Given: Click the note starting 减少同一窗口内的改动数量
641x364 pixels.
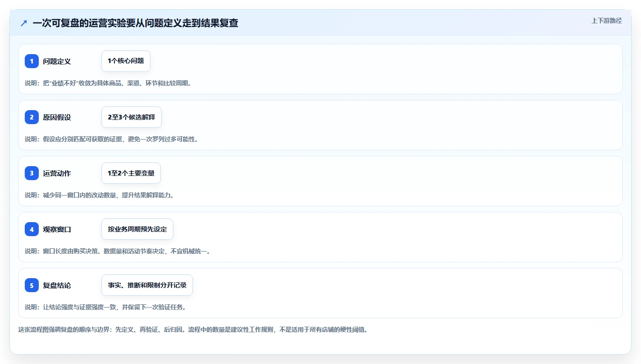Looking at the screenshot, I should tap(100, 195).
